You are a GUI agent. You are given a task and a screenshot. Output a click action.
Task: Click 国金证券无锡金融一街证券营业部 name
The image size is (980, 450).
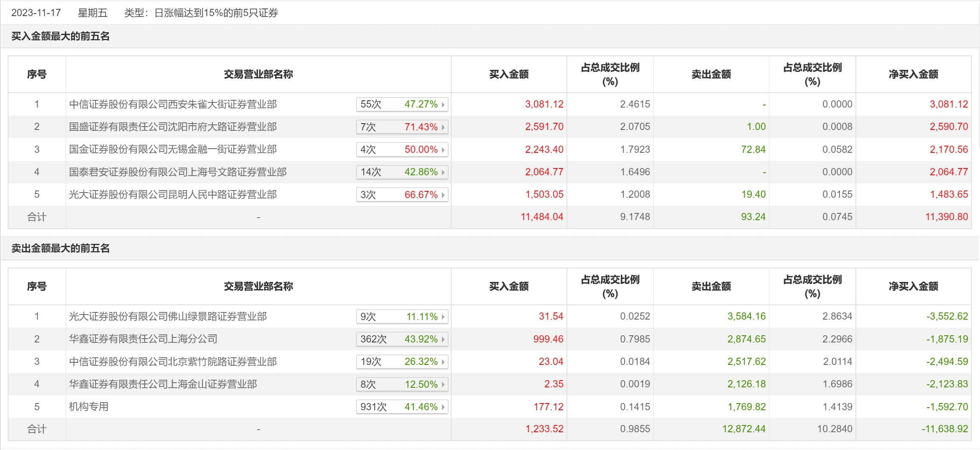click(x=173, y=149)
